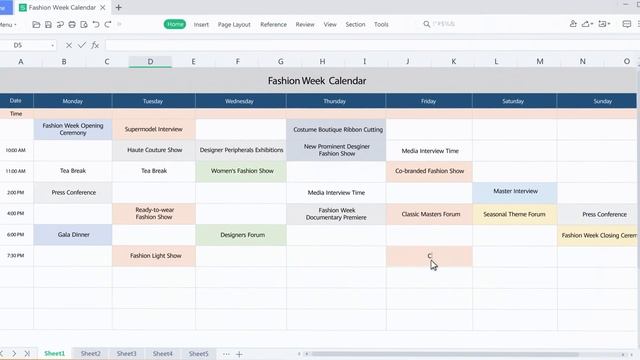Image resolution: width=640 pixels, height=360 pixels.
Task: Click the search magnifier icon
Action: (x=427, y=24)
